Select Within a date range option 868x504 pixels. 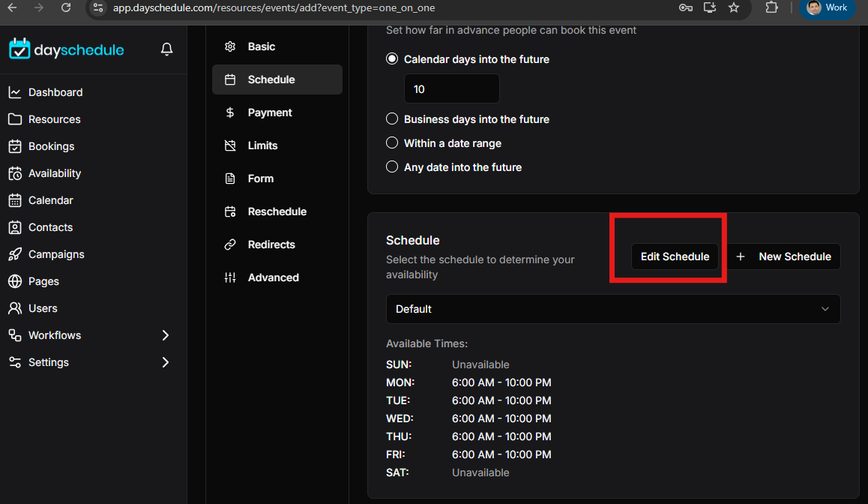coord(392,143)
